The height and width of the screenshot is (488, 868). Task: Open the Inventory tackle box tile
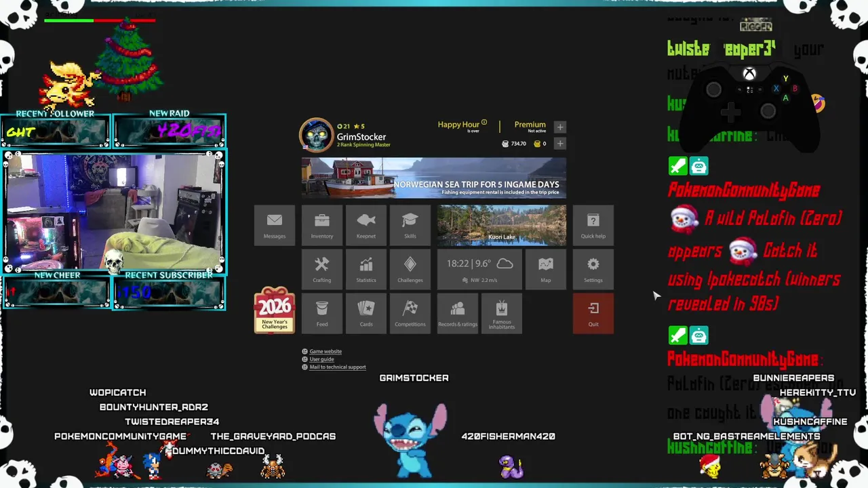[322, 226]
